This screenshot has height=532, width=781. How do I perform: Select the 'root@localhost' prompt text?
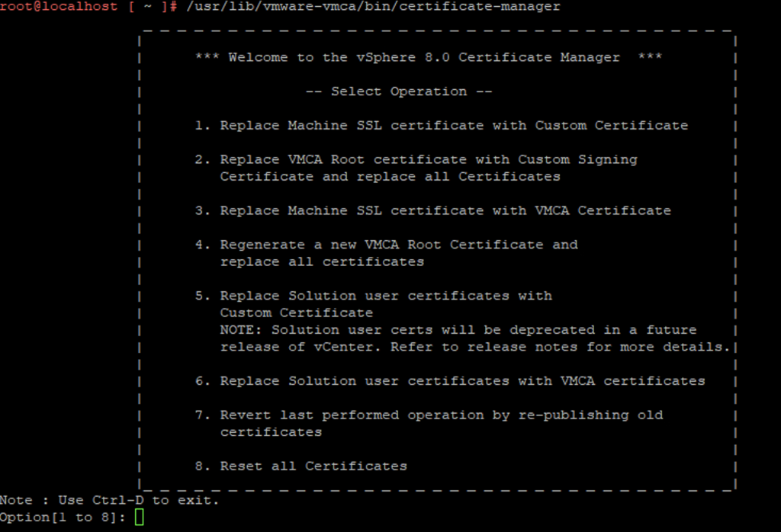pyautogui.click(x=59, y=6)
